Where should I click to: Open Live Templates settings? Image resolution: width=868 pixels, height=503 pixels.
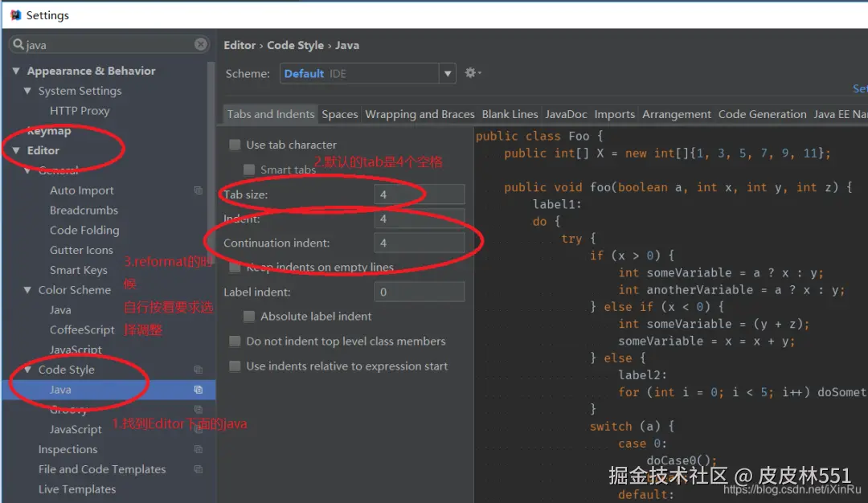click(77, 489)
